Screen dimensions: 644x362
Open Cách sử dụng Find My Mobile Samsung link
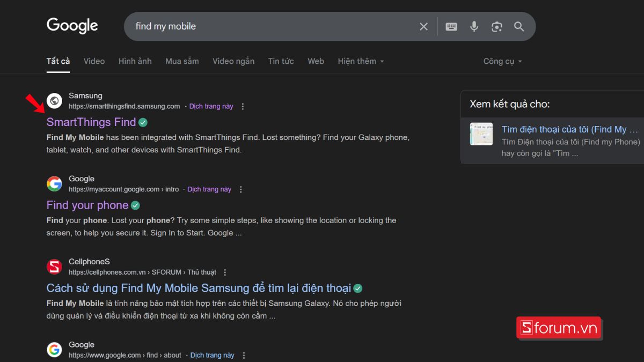pos(199,289)
